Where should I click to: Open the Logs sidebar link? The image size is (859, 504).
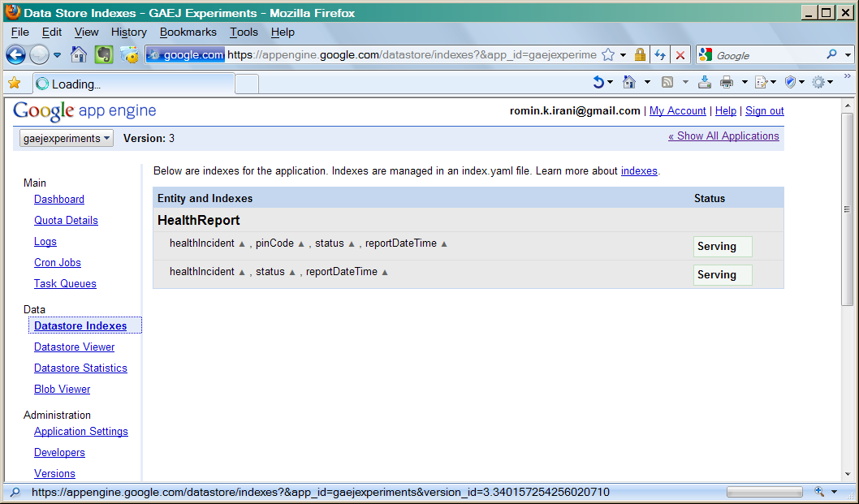click(x=45, y=242)
